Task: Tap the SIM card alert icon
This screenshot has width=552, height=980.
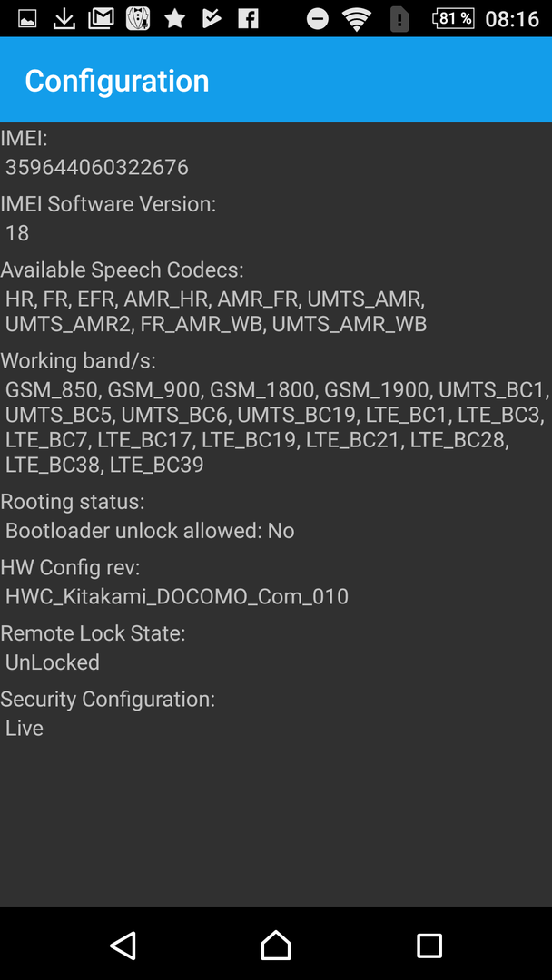Action: [399, 19]
